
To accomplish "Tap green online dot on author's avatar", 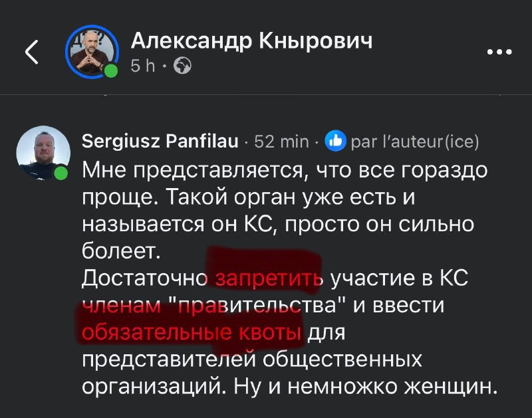I will [x=110, y=70].
